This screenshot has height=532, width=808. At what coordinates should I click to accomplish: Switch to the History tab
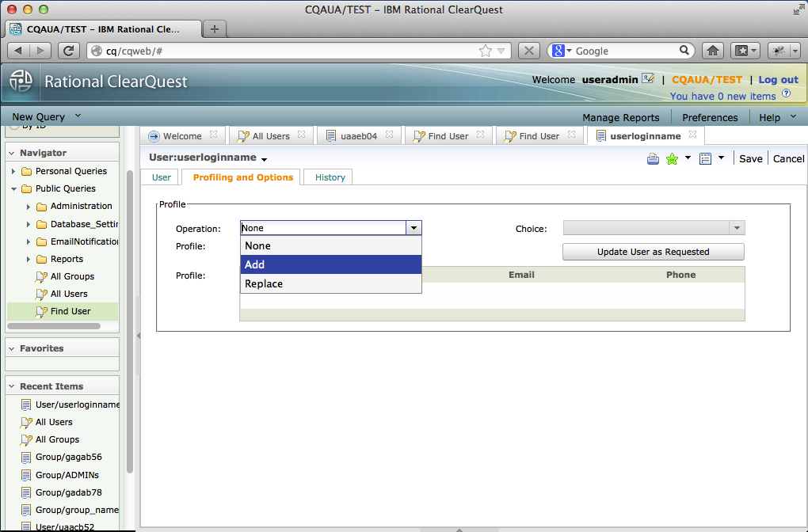coord(330,177)
